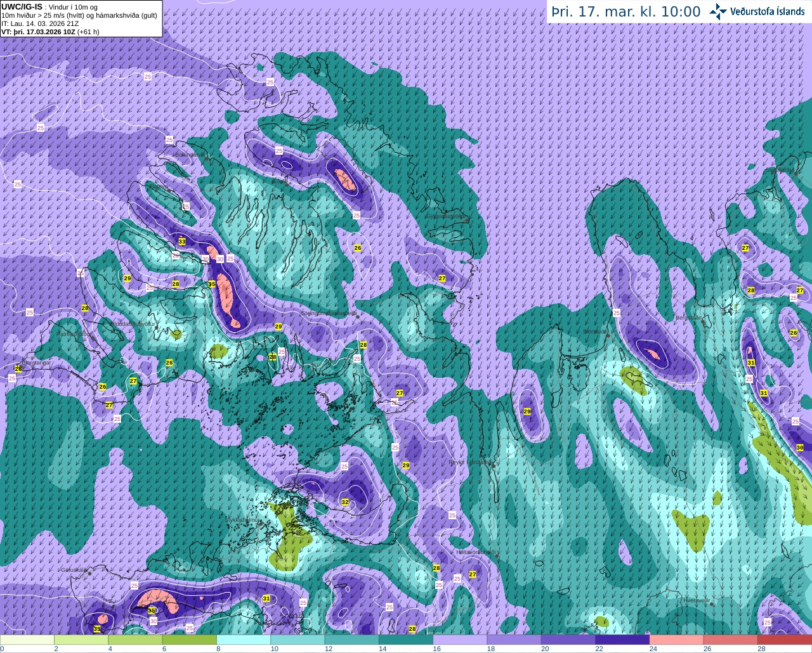Viewport: 812px width, 653px height.
Task: Select the 28–30 m/s dark red legend swatch
Action: [x=785, y=640]
